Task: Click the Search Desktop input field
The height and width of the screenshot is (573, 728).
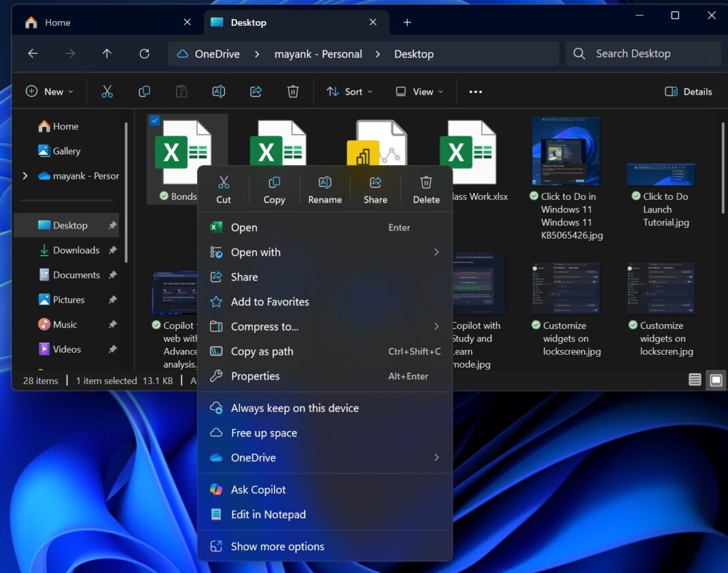Action: click(x=641, y=53)
